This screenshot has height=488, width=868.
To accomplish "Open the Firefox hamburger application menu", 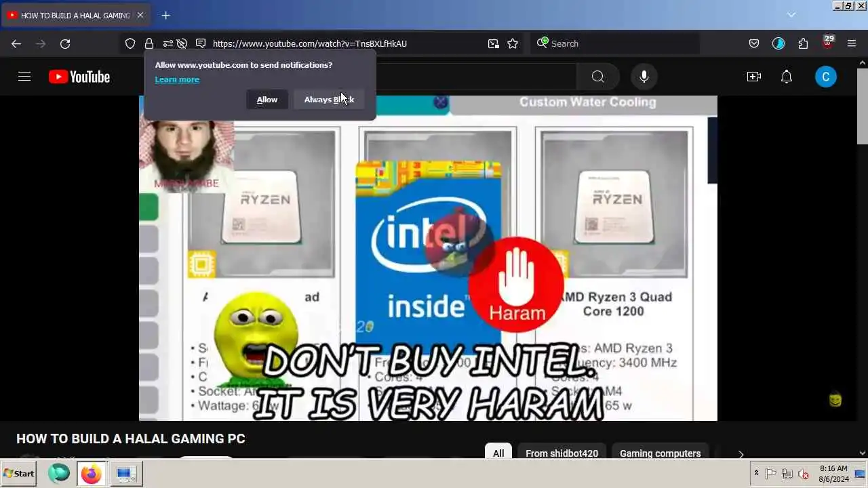I will [852, 43].
